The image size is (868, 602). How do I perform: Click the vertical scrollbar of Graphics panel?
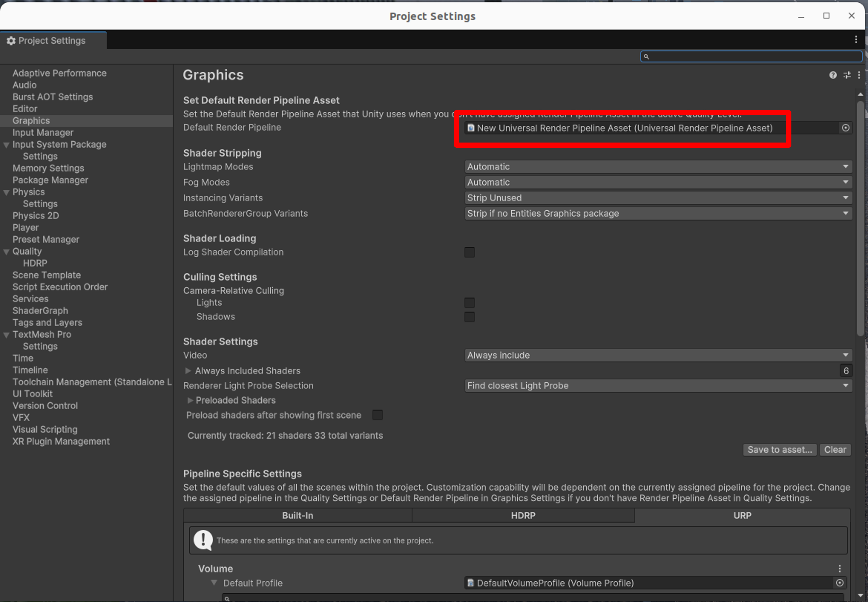click(860, 218)
